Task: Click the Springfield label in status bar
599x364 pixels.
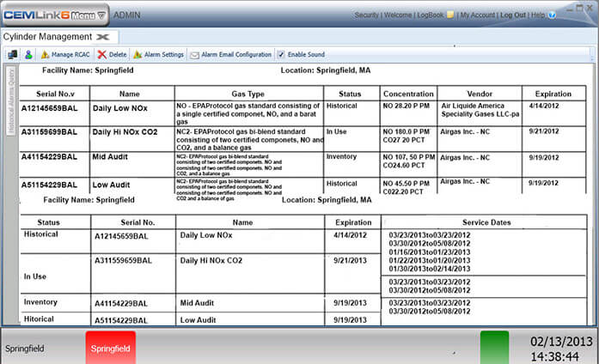Action: tap(24, 349)
